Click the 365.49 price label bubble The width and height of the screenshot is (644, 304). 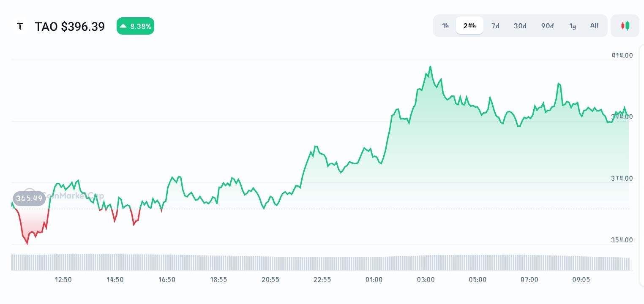coord(29,198)
